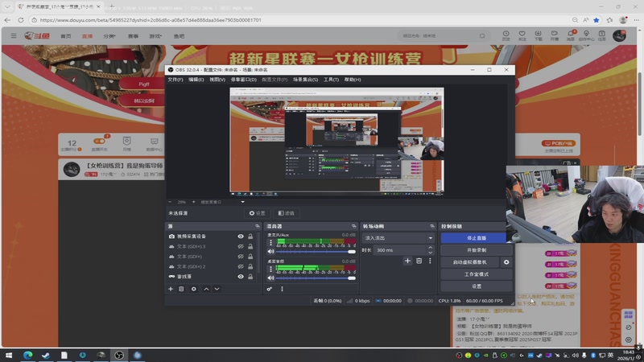Screen dimensions: 644x362
Task: Mute the 桌面音频 speaker icon
Action: [270, 278]
